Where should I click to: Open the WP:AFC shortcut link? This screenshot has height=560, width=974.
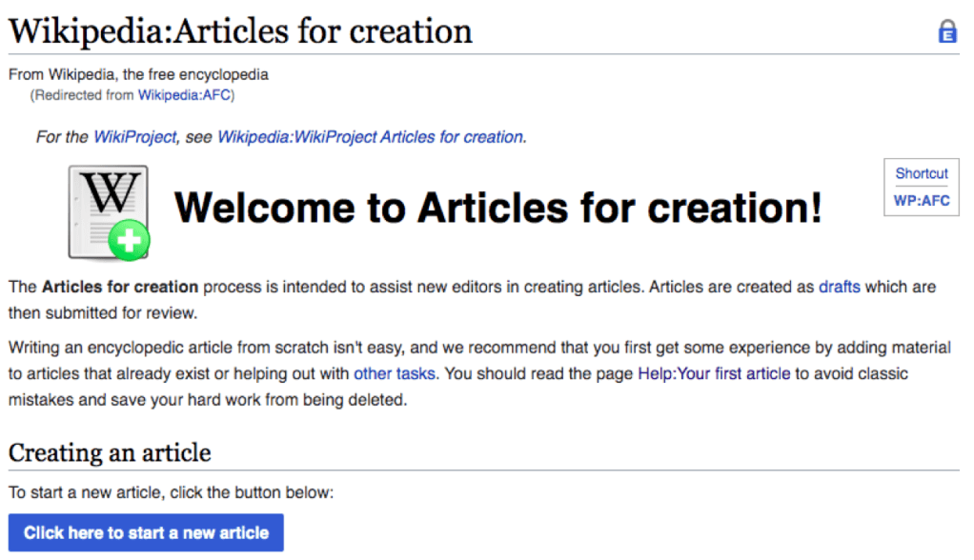(x=921, y=201)
